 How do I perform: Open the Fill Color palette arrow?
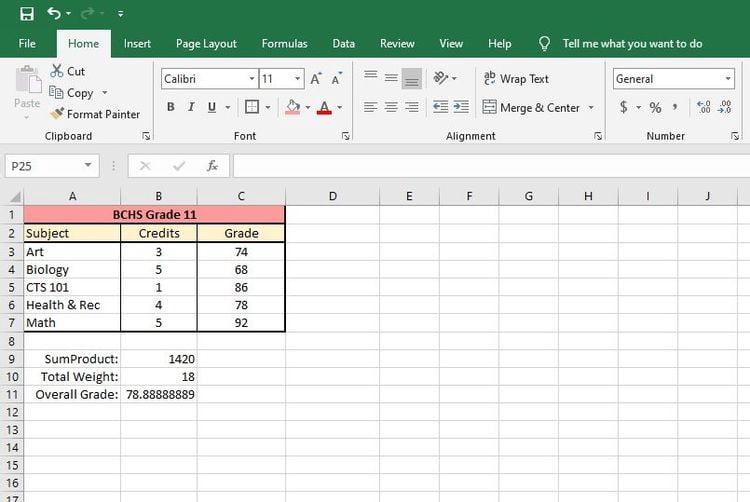(308, 107)
